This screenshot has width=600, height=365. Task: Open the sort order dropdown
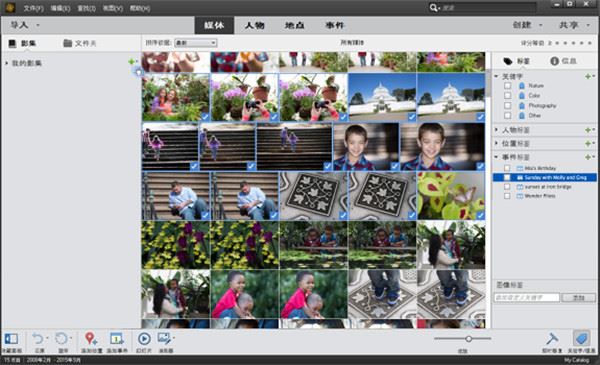tap(196, 43)
